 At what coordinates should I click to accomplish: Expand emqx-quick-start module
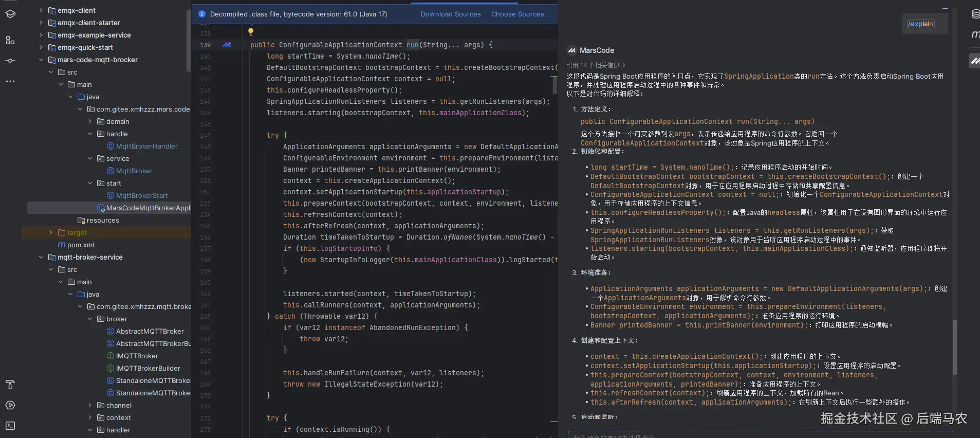click(x=41, y=47)
